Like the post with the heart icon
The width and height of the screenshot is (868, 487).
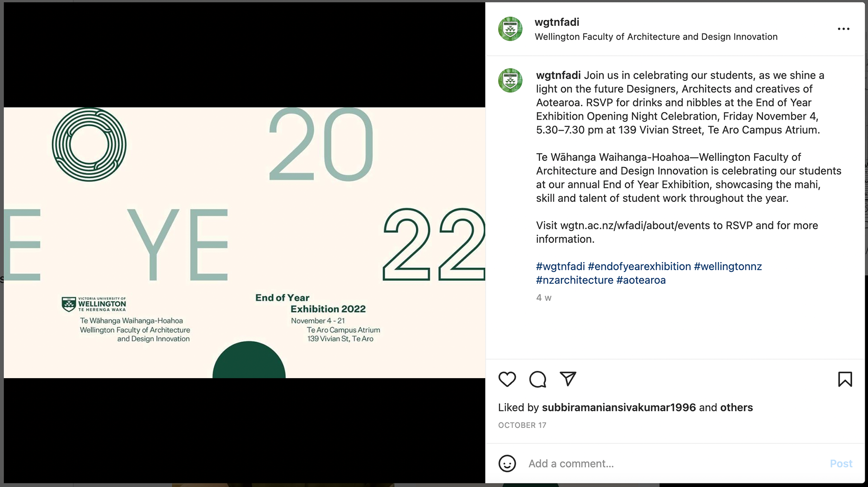(507, 379)
